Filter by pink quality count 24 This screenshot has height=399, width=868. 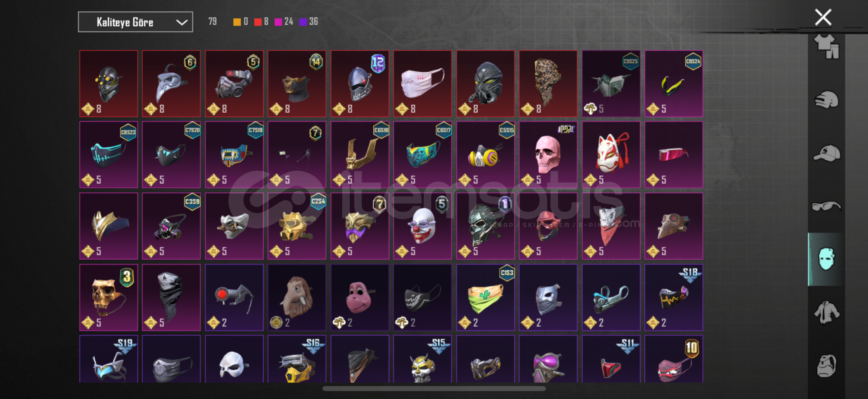tap(284, 22)
